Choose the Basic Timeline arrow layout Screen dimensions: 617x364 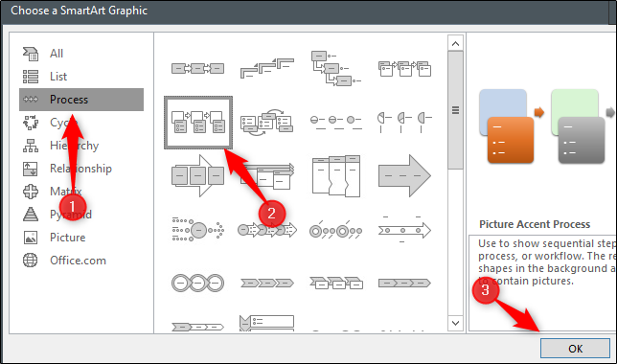(x=404, y=230)
